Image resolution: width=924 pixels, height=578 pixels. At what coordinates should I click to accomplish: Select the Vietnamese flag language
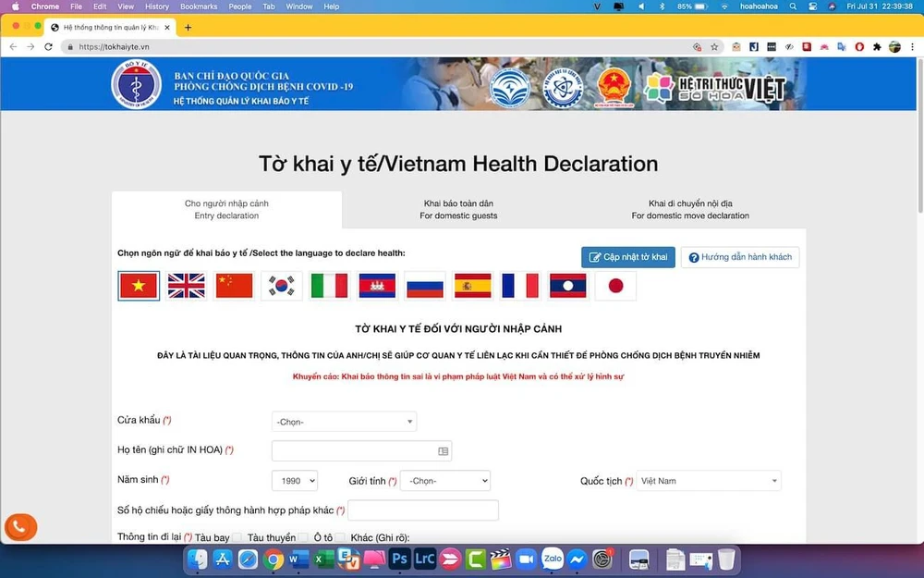click(x=139, y=286)
